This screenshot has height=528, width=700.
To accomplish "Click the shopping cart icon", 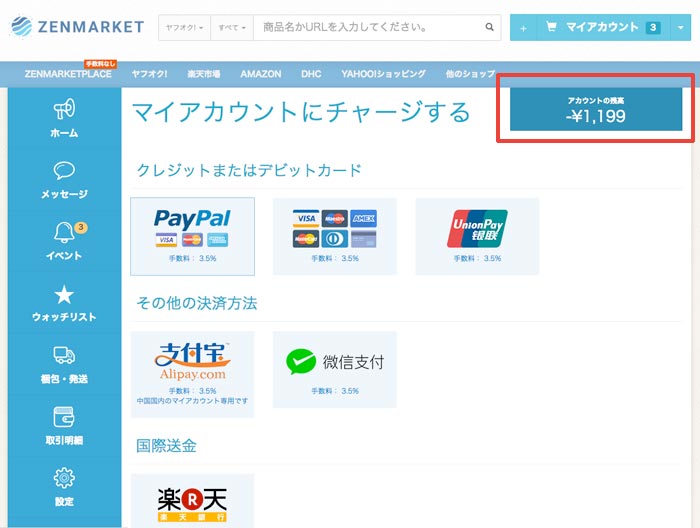I will click(x=551, y=27).
